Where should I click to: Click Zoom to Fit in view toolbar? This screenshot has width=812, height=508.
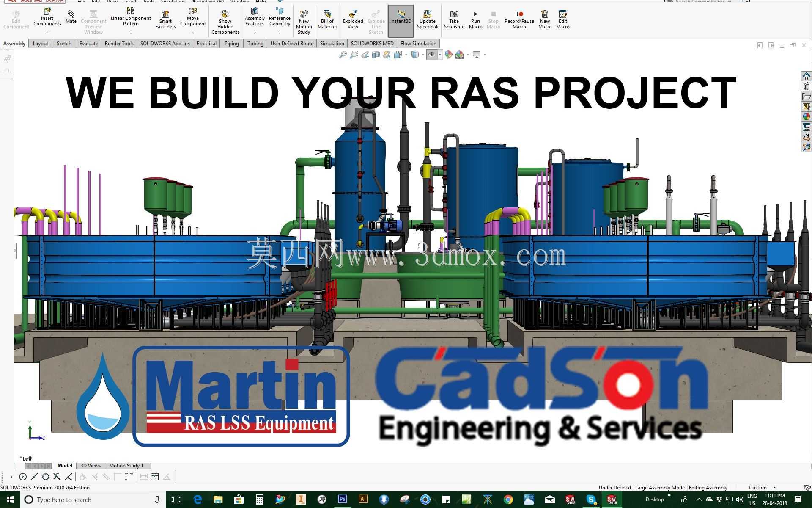[x=343, y=55]
